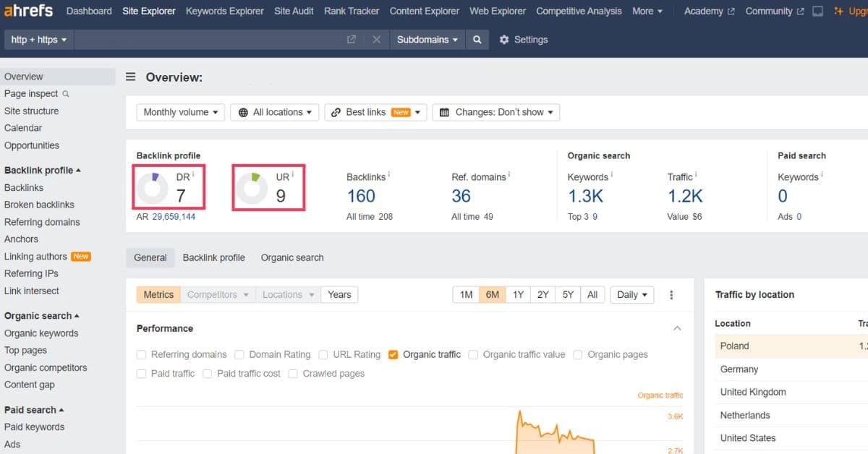This screenshot has width=868, height=454.
Task: Switch to the Backlink profile tab
Action: click(x=213, y=257)
